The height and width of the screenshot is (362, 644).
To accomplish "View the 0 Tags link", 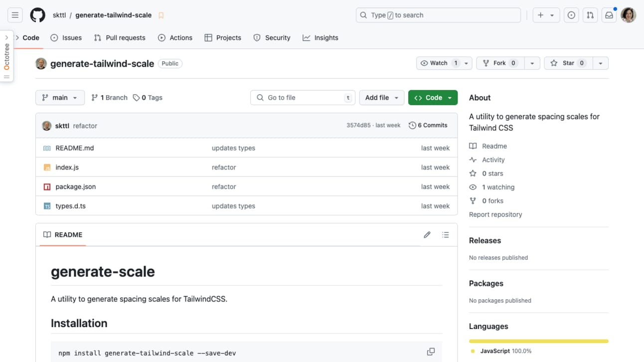I will (148, 98).
